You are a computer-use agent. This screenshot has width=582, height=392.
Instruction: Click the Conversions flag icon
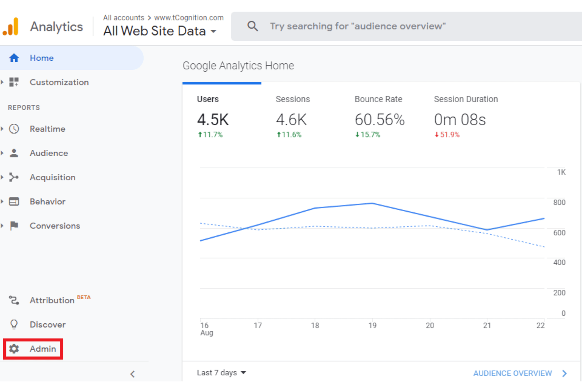pyautogui.click(x=14, y=226)
